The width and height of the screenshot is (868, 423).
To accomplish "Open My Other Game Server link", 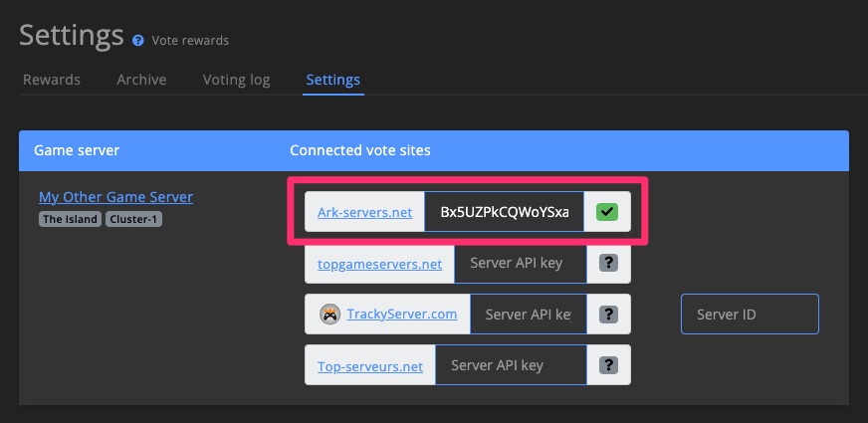I will coord(115,197).
